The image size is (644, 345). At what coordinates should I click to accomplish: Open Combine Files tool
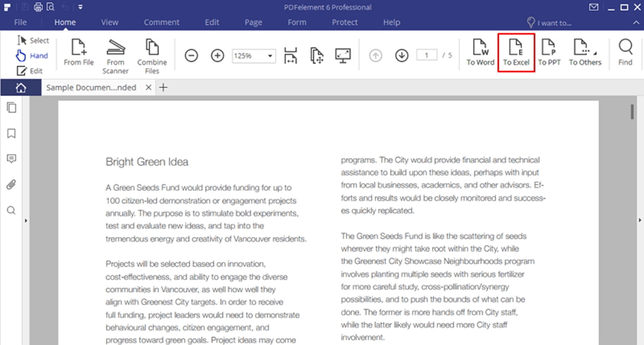click(152, 56)
